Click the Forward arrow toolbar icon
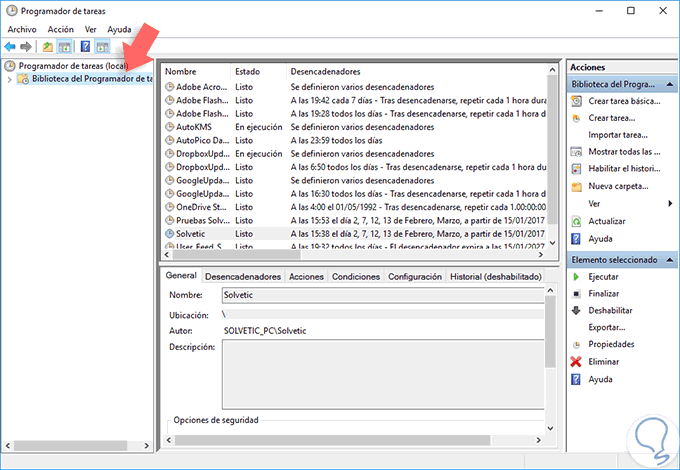The height and width of the screenshot is (470, 680). click(26, 46)
